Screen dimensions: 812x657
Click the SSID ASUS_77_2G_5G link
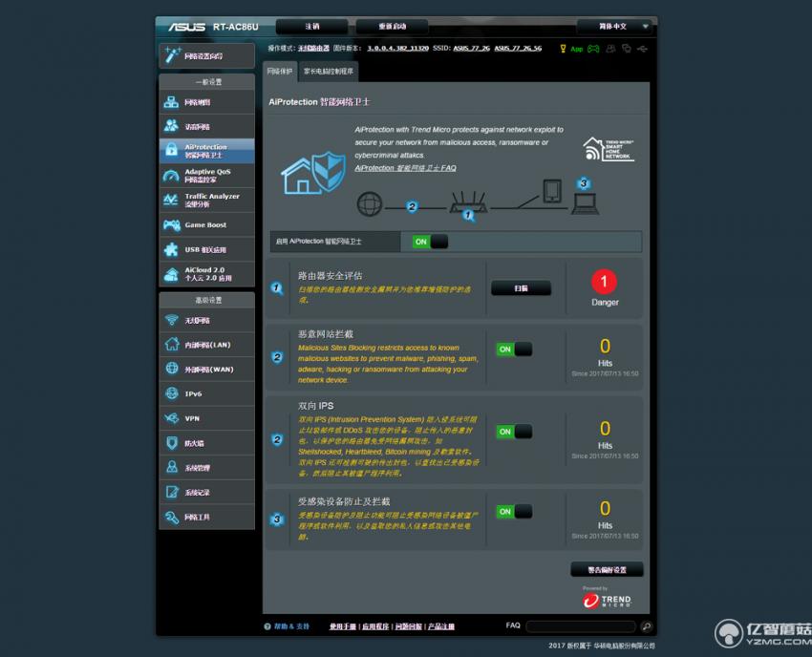518,48
